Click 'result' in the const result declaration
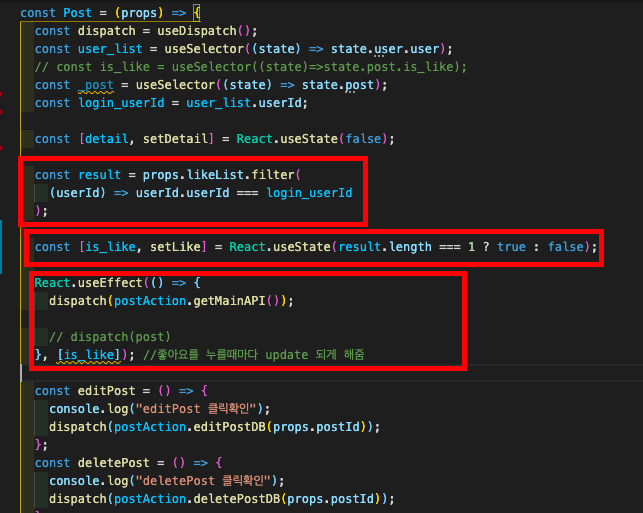 [x=99, y=175]
